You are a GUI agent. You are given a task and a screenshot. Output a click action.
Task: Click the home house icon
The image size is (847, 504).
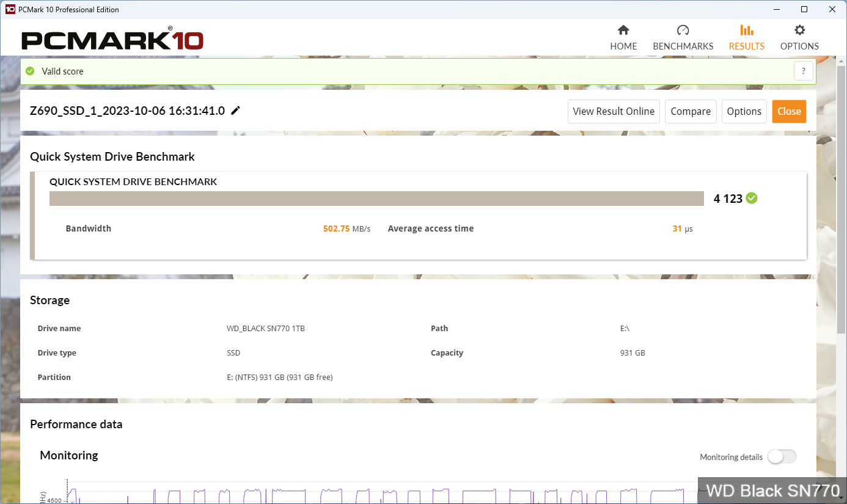pyautogui.click(x=623, y=30)
